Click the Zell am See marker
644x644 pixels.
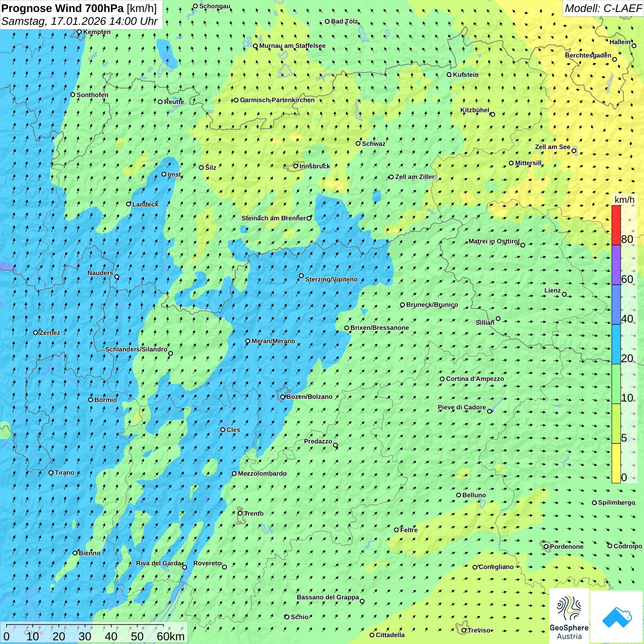coord(574,150)
